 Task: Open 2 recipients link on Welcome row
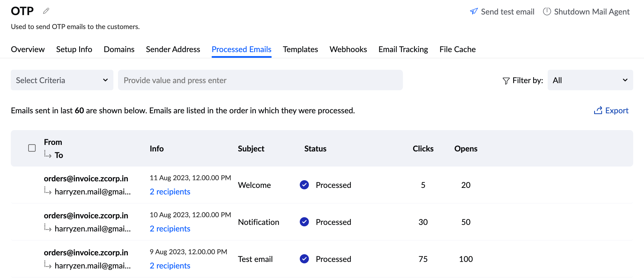click(x=170, y=191)
